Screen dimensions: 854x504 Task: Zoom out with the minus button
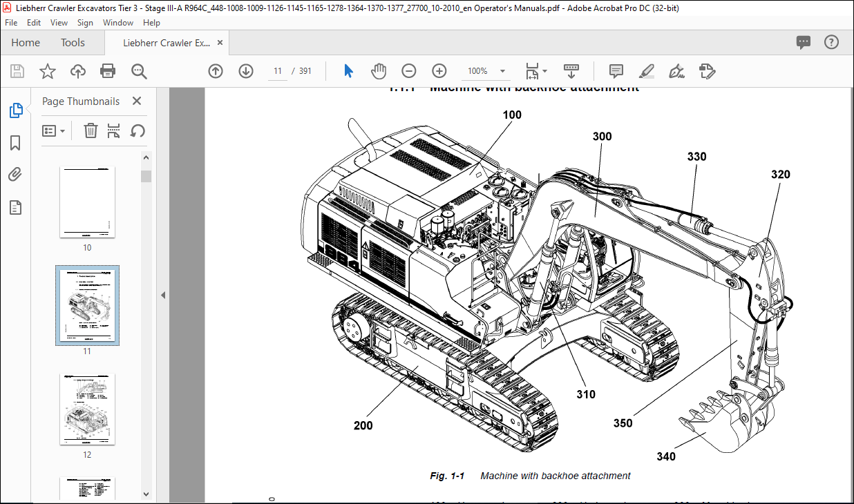point(409,71)
